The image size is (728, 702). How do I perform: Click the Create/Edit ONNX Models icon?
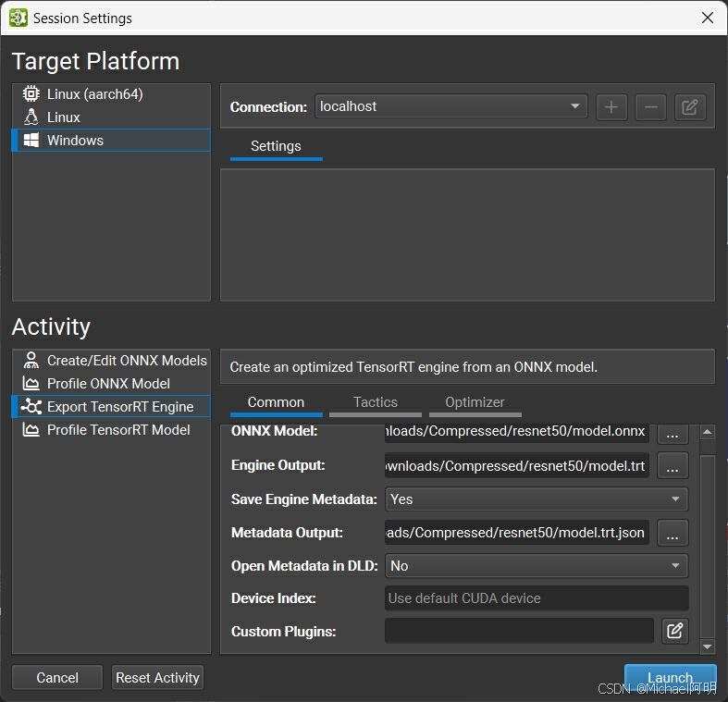tap(31, 361)
